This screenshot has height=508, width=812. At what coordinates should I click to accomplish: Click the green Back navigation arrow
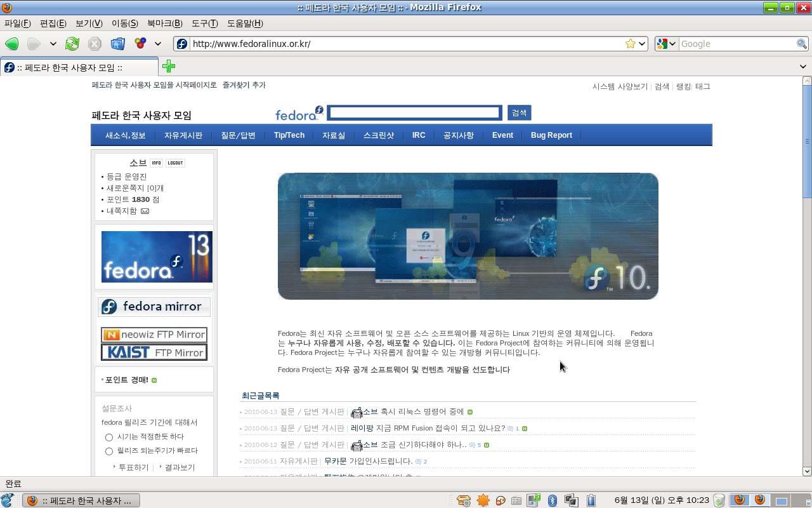point(11,44)
